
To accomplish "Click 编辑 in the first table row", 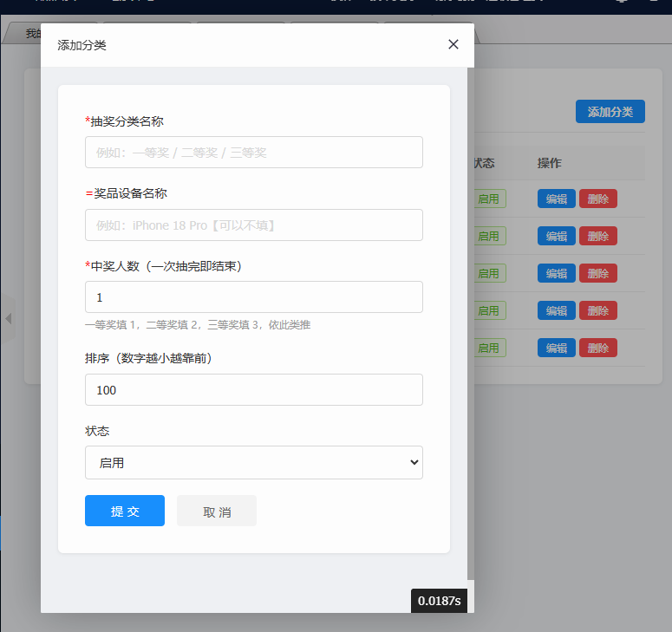I will (x=557, y=199).
